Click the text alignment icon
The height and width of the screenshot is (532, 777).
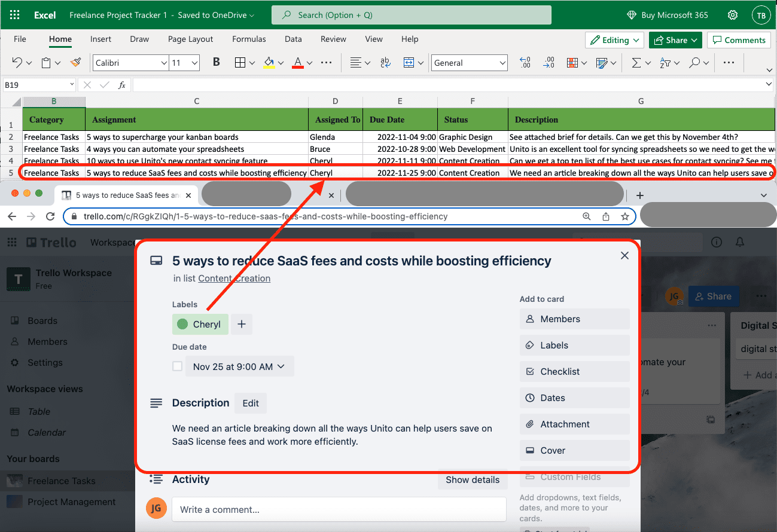pyautogui.click(x=355, y=63)
